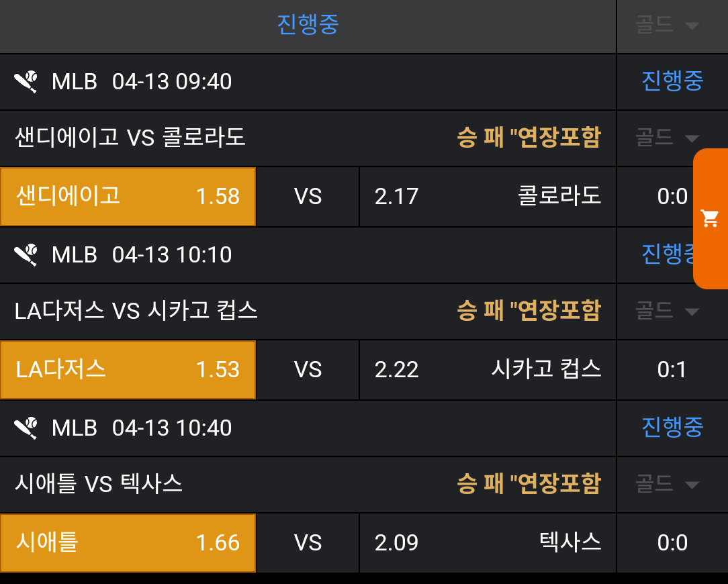The height and width of the screenshot is (584, 728).
Task: Click the 샌디에이고 VS 콜로라도 match title
Action: 130,138
